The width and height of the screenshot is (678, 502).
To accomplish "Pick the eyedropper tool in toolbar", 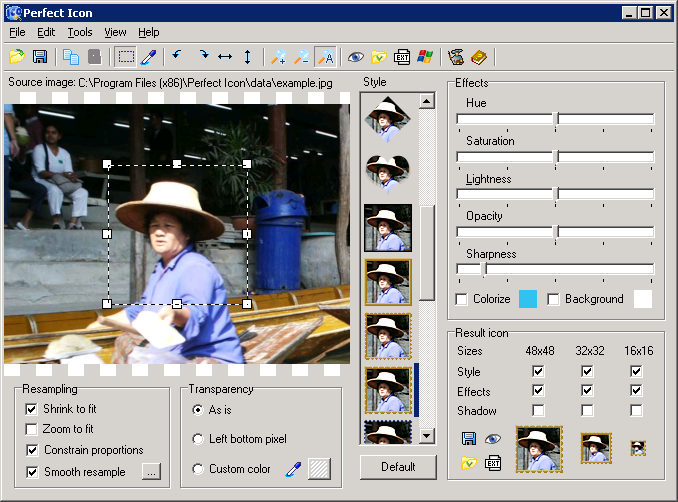I will [149, 57].
